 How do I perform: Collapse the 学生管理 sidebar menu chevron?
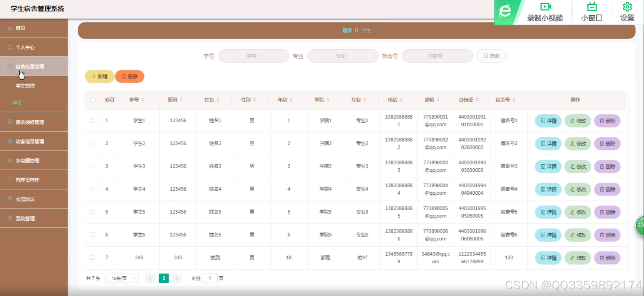click(x=59, y=86)
